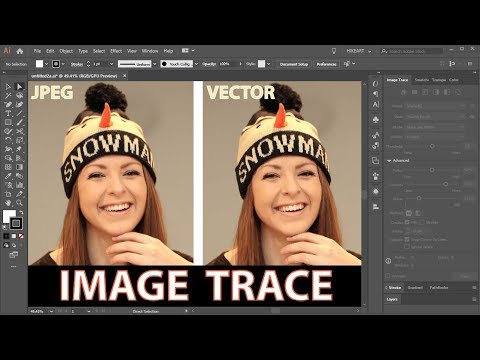Choose the abutting Method option
Image resolution: width=480 pixels, height=360 pixels.
coord(409,213)
